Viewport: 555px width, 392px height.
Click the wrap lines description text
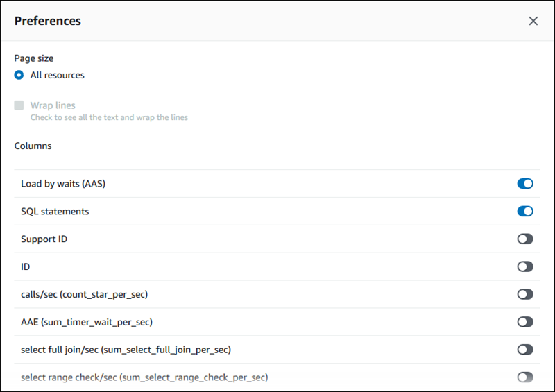[109, 117]
